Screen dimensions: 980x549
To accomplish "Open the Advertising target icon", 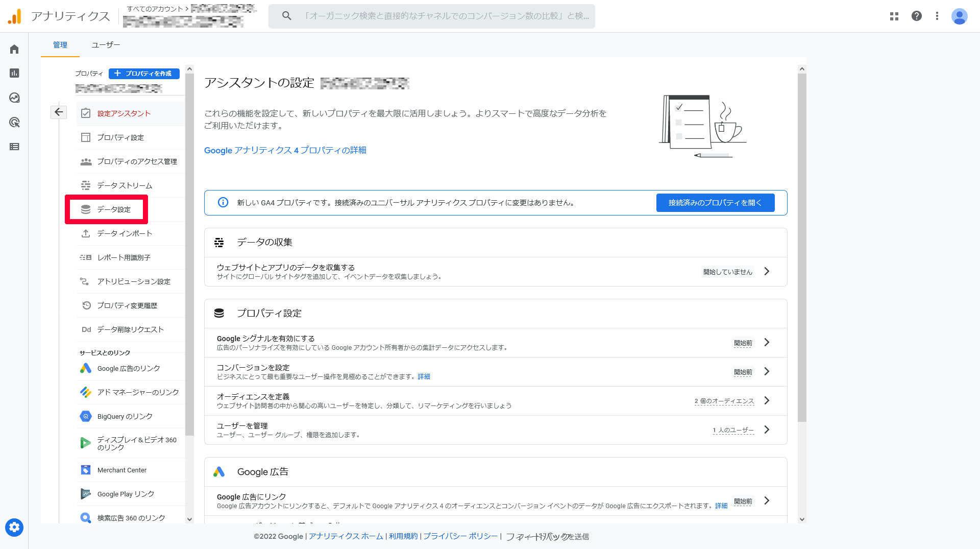I will [x=14, y=122].
